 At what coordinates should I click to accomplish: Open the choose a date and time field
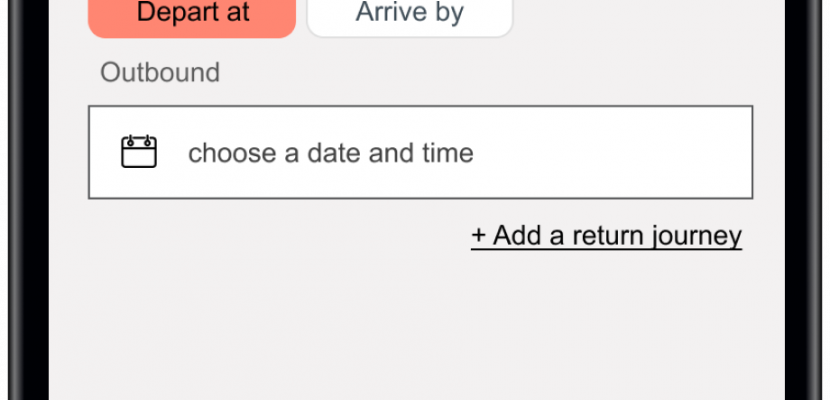click(420, 152)
